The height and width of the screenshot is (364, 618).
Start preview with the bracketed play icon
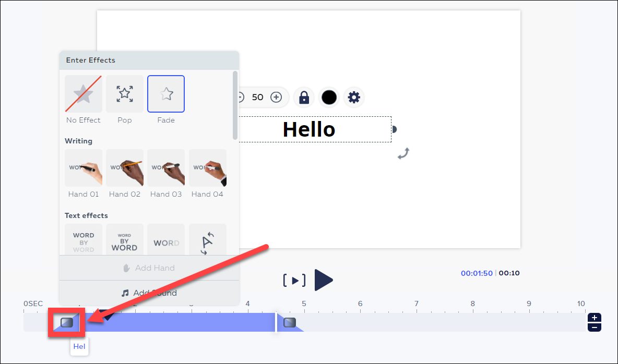tap(294, 280)
